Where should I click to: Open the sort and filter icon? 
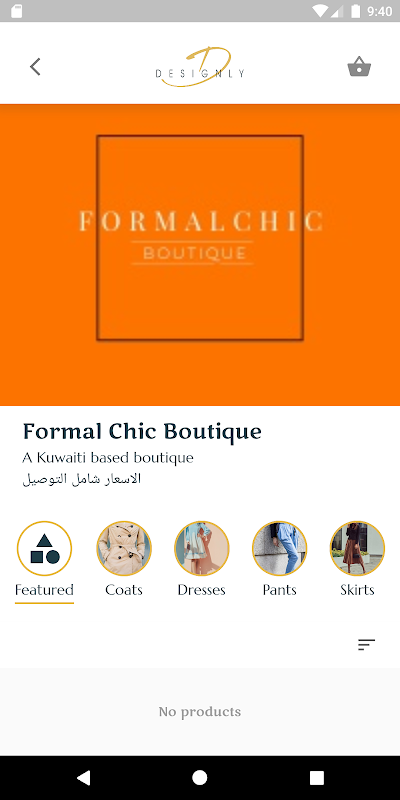pos(366,644)
